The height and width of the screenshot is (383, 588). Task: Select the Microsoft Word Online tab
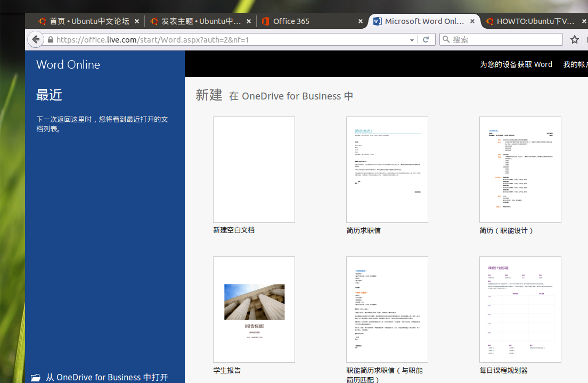[424, 21]
